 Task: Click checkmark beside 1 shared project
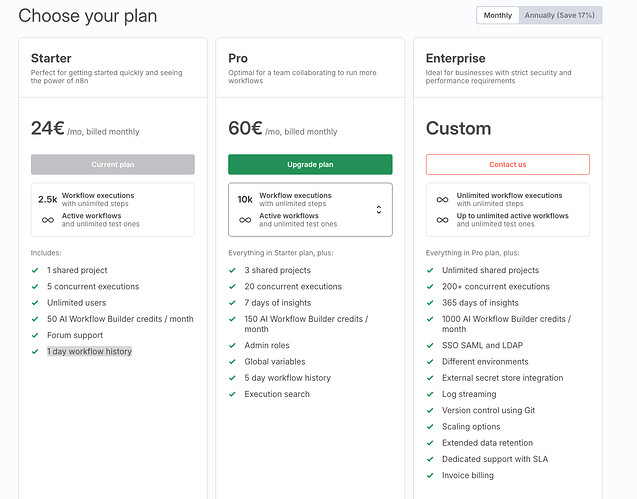35,270
